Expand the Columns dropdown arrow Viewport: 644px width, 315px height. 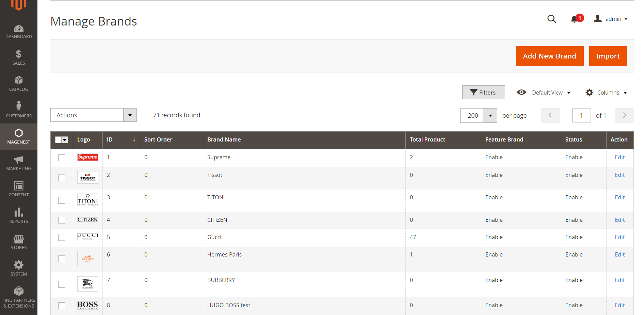[625, 93]
